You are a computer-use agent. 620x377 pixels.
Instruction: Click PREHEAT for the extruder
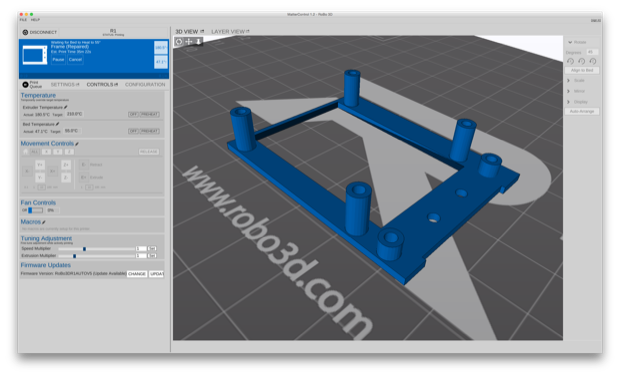(149, 114)
